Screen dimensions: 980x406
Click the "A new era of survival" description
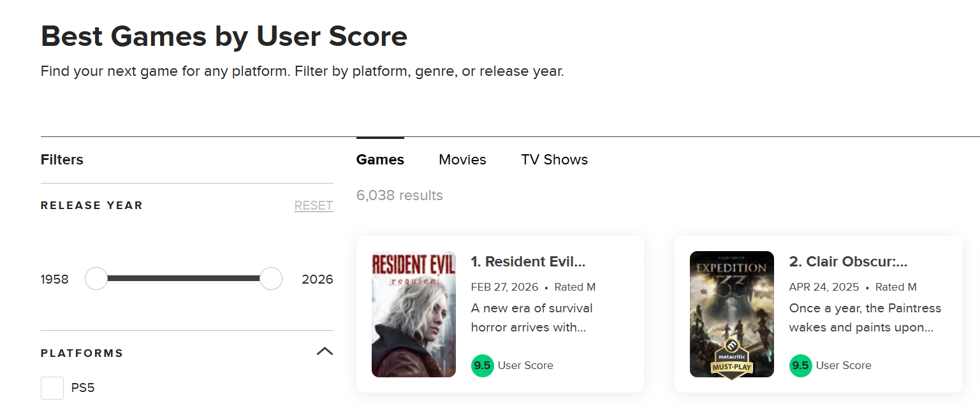(532, 317)
